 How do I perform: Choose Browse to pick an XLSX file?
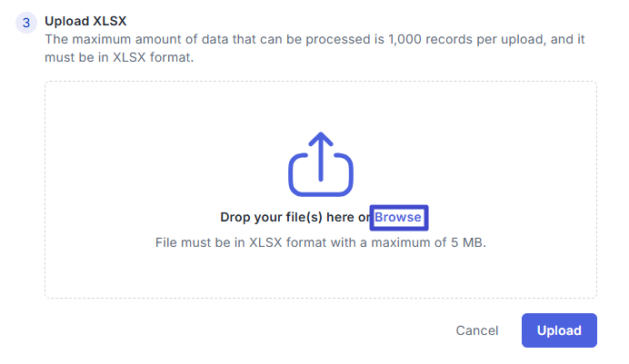(398, 218)
